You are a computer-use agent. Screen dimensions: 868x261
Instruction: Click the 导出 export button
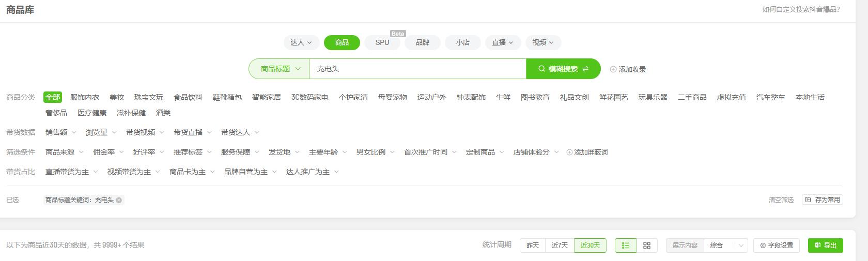point(826,245)
